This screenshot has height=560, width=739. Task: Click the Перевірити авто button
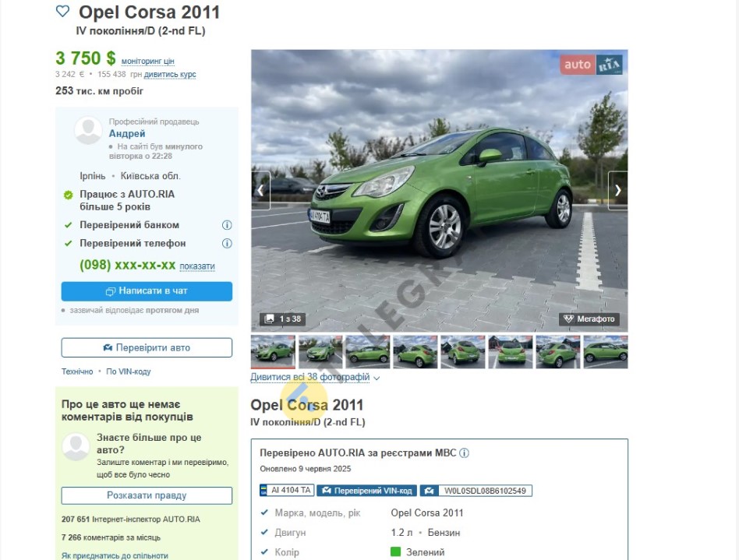pyautogui.click(x=147, y=347)
